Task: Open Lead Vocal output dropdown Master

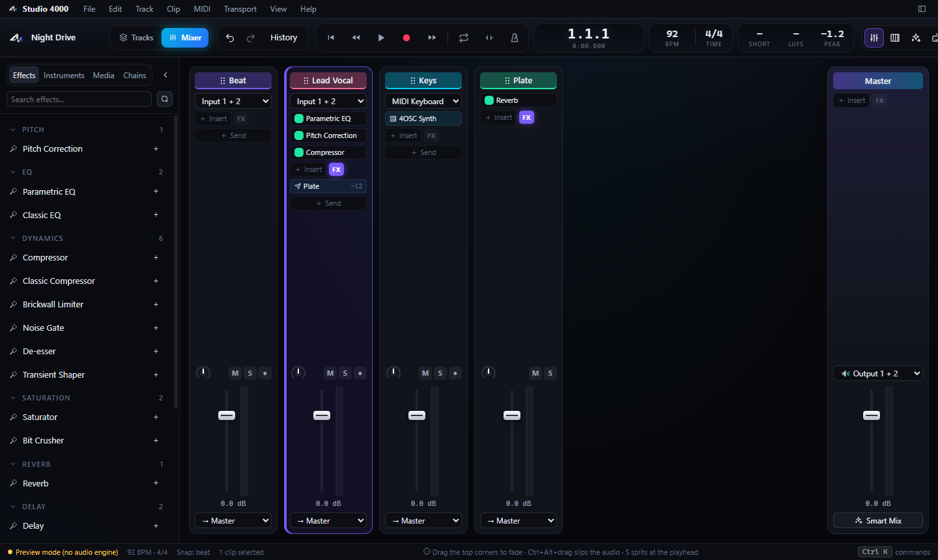Action: coord(328,520)
